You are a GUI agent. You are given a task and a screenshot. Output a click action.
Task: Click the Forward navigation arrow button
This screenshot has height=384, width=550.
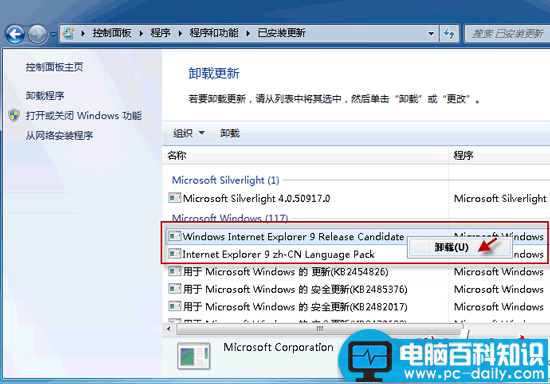(x=37, y=34)
